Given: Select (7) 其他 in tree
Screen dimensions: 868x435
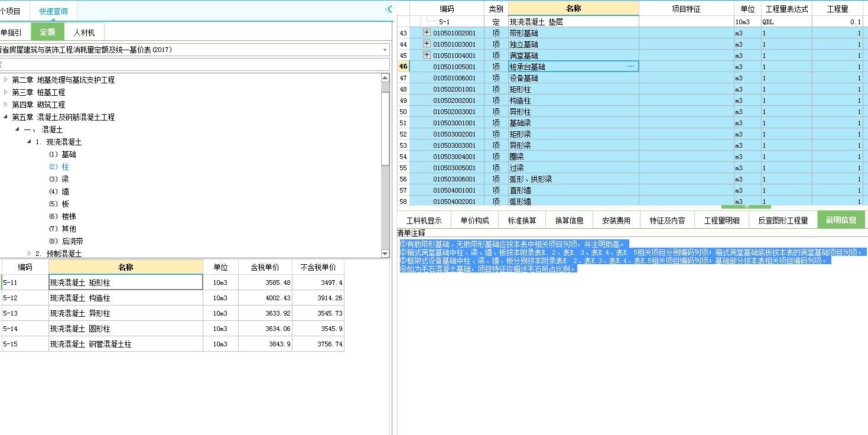Looking at the screenshot, I should (63, 229).
